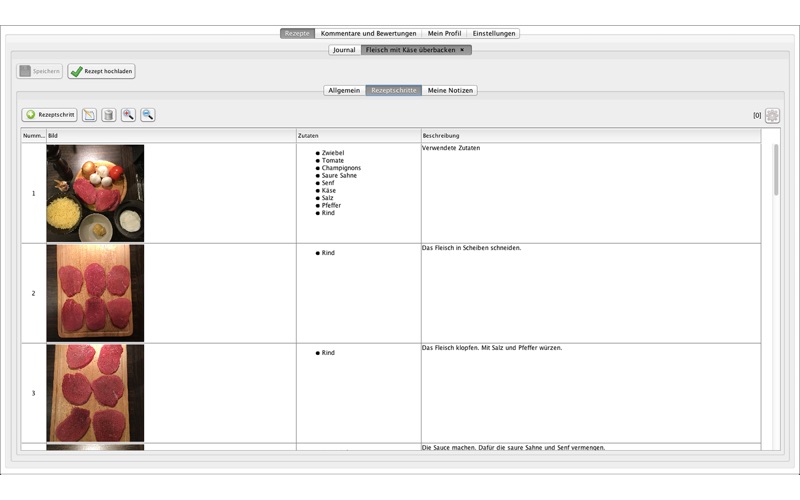Click the Rind ingredient in step 3
The width and height of the screenshot is (800, 500).
coord(328,353)
